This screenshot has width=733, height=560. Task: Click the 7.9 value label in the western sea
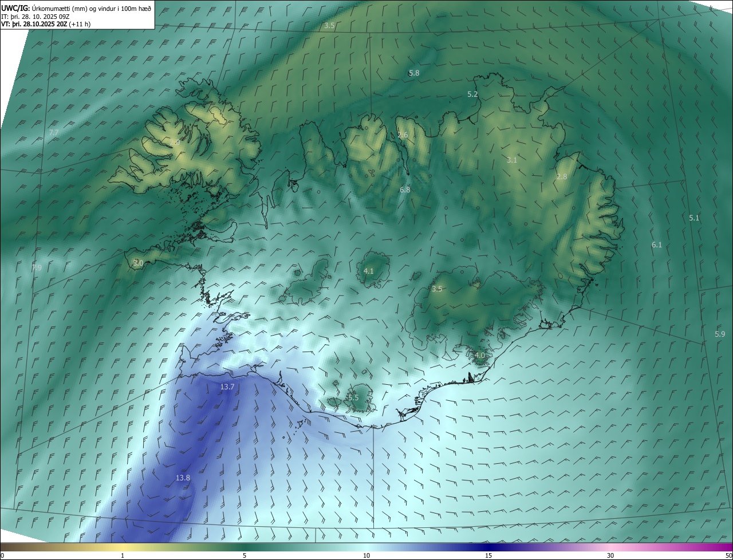tap(37, 268)
